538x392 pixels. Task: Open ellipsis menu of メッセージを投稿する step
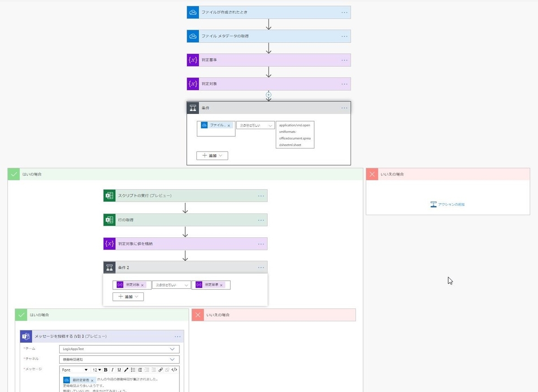[x=178, y=336]
